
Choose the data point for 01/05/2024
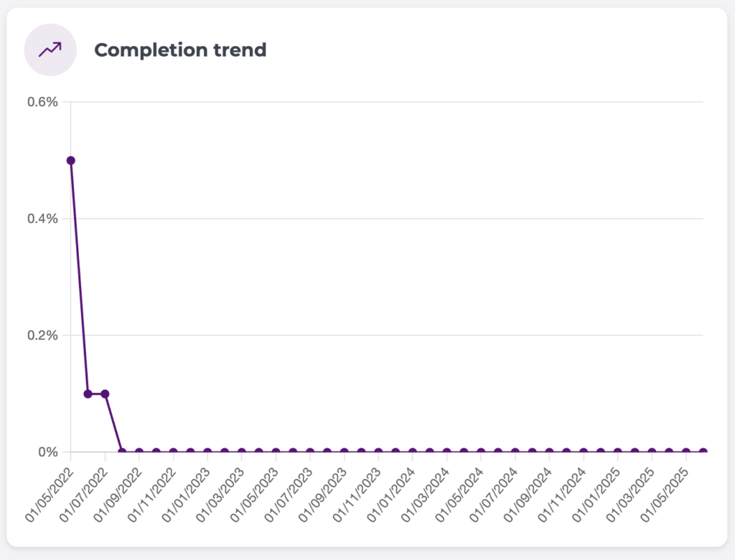481,452
